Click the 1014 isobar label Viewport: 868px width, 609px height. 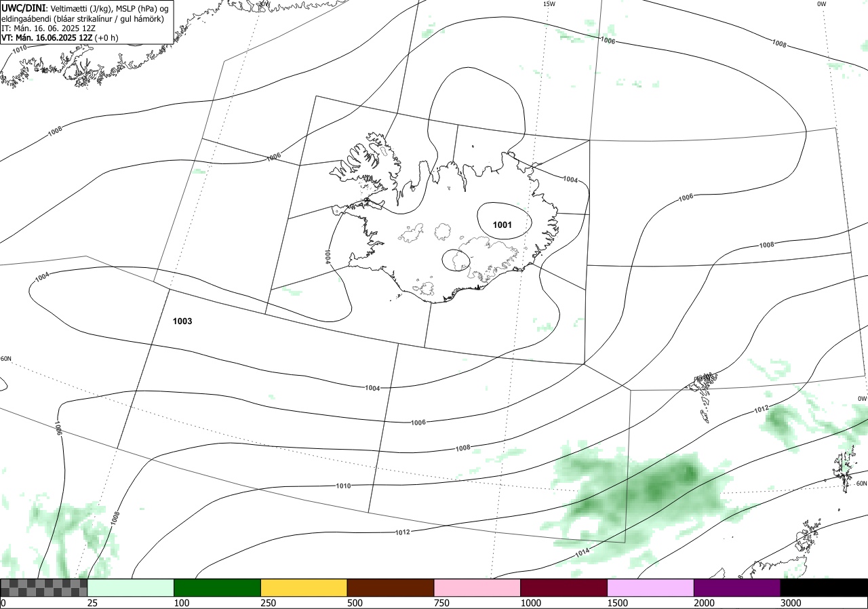pyautogui.click(x=582, y=554)
